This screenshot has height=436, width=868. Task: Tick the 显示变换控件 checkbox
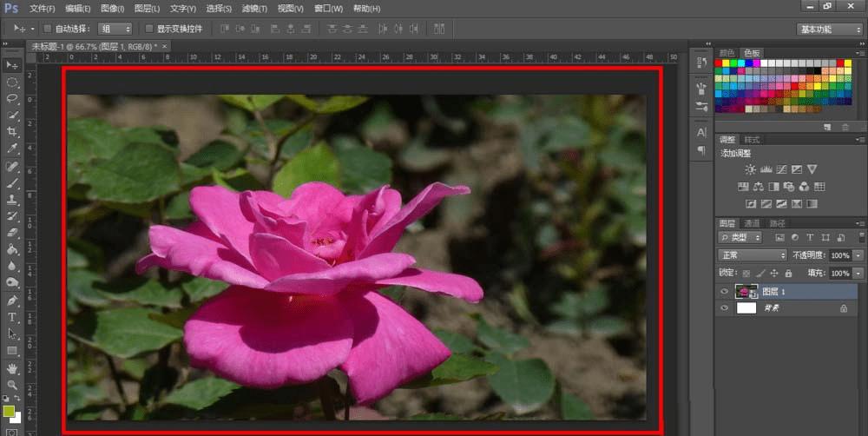click(148, 29)
